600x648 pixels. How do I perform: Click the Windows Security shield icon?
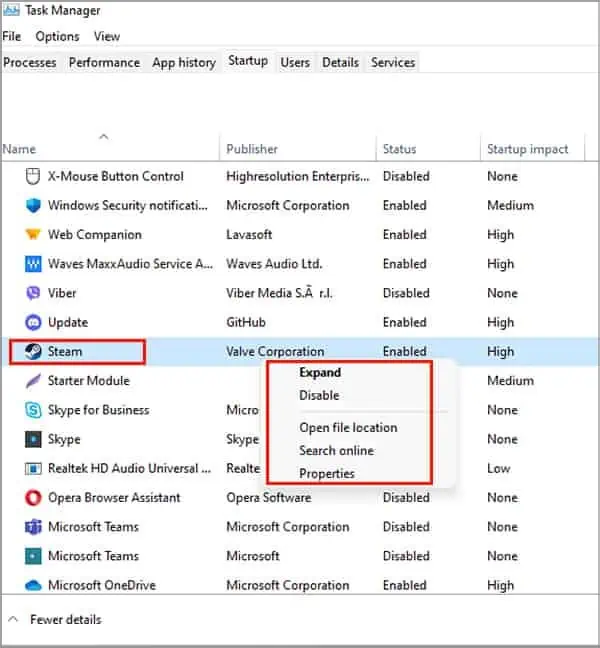(x=33, y=205)
